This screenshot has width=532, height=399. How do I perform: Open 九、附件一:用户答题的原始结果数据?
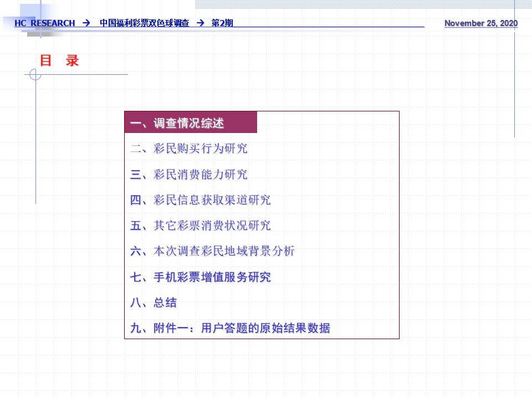[230, 328]
